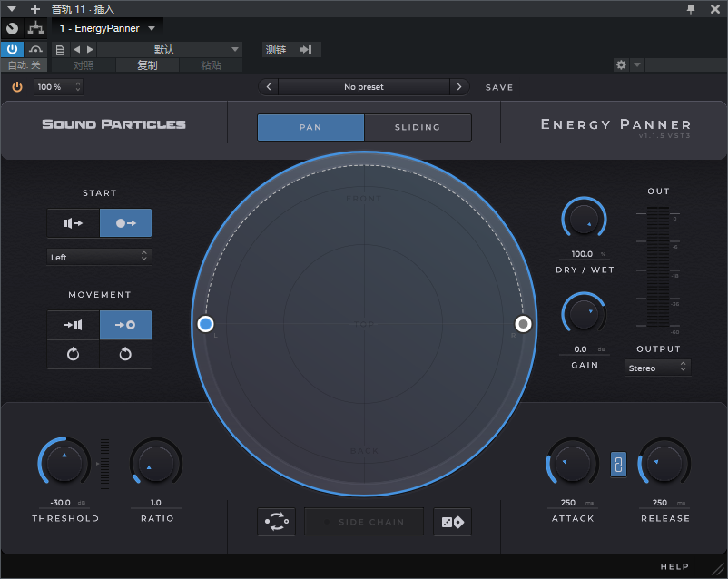Open HELP link
728x579 pixels.
tap(674, 566)
